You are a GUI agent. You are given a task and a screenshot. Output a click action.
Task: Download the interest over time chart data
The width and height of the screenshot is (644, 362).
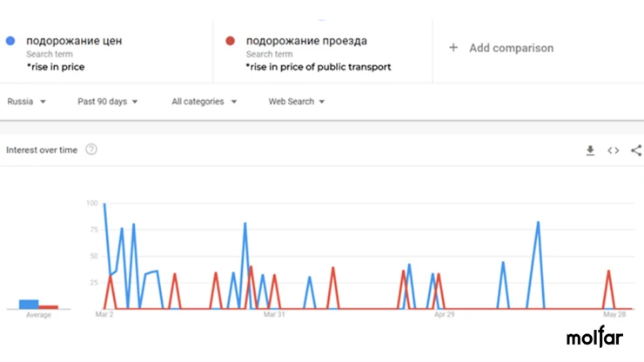(590, 151)
